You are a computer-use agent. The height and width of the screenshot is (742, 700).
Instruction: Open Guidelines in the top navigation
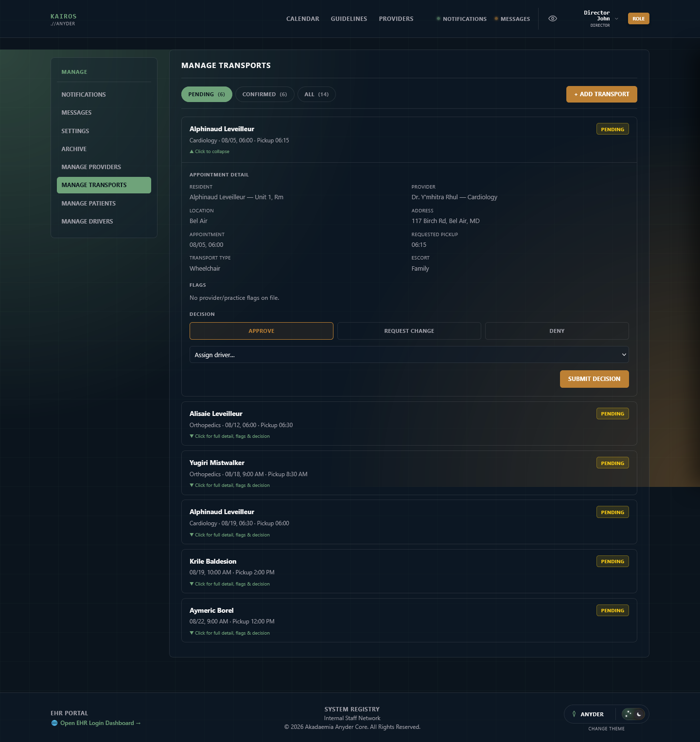click(x=349, y=19)
